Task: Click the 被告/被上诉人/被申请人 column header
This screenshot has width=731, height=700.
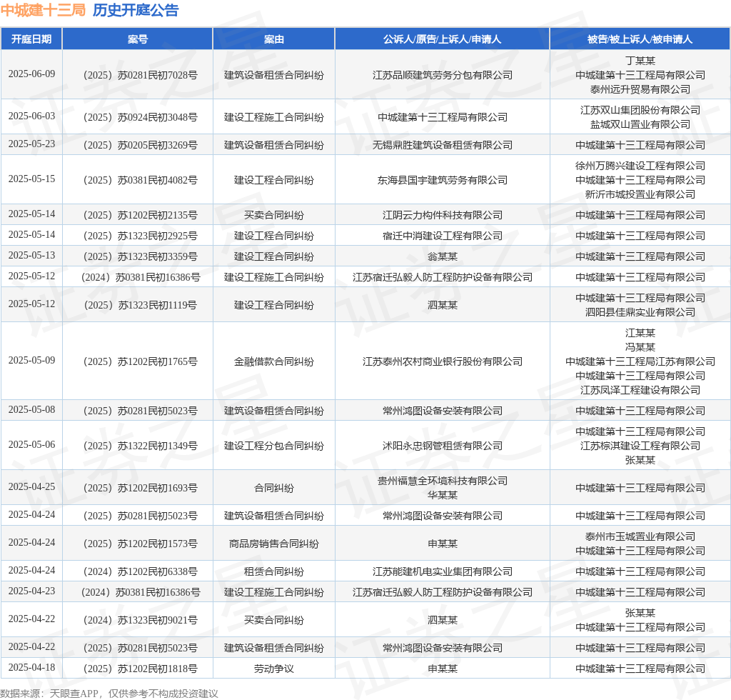Action: (640, 39)
